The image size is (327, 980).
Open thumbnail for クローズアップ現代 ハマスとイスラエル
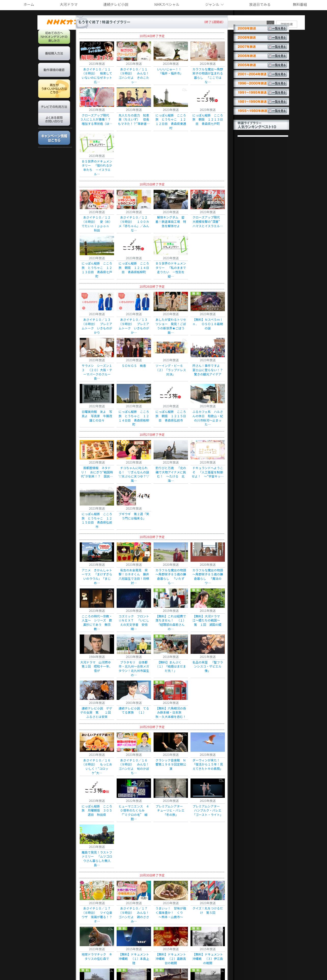pyautogui.click(x=208, y=200)
